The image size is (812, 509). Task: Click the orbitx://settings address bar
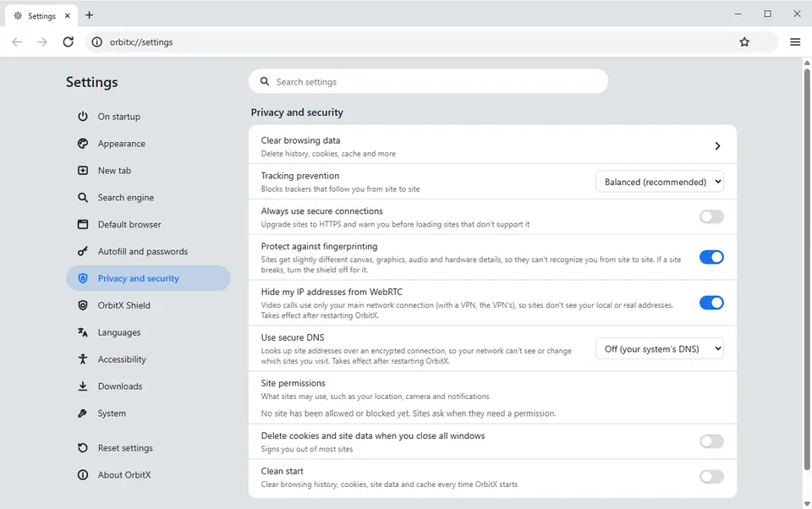point(431,42)
